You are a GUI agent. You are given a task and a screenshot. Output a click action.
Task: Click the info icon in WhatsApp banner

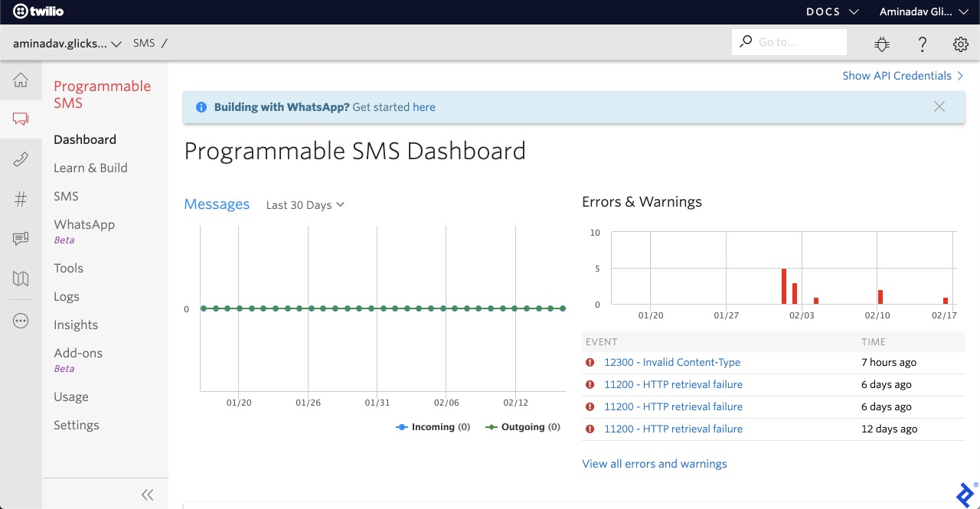coord(201,107)
